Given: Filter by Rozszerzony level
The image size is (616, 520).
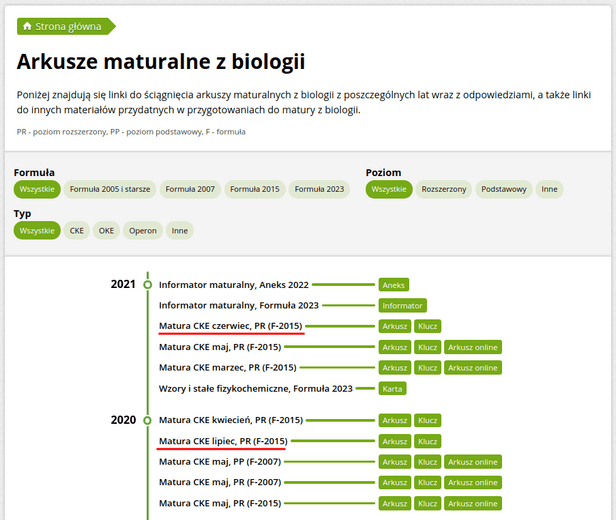Looking at the screenshot, I should tap(444, 189).
